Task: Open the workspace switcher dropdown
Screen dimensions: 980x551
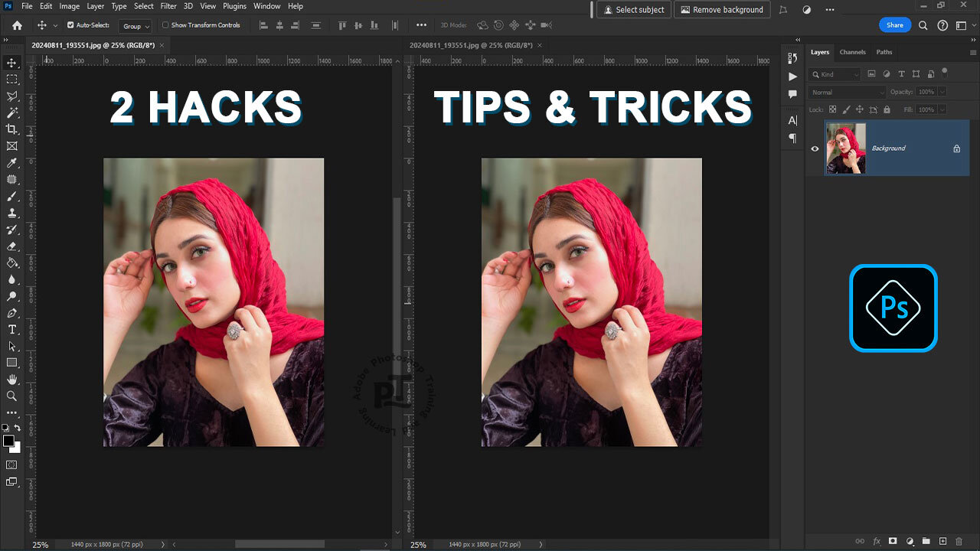Action: (962, 25)
